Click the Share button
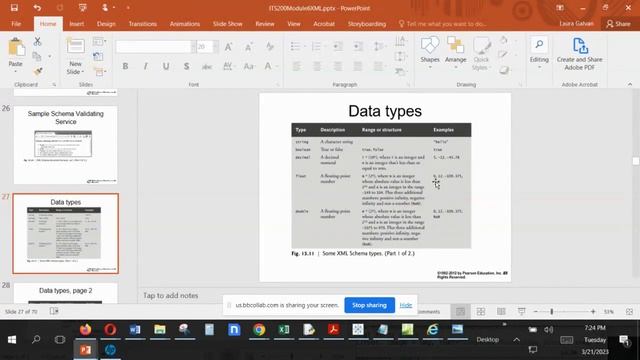The width and height of the screenshot is (640, 360). [618, 24]
